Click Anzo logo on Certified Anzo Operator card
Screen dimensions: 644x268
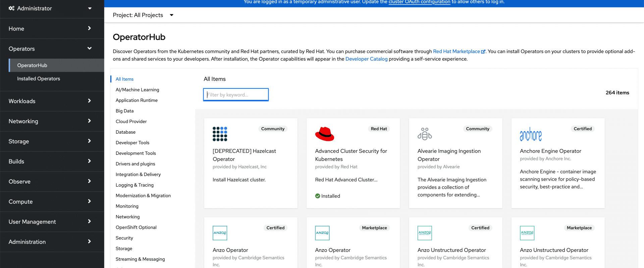220,233
